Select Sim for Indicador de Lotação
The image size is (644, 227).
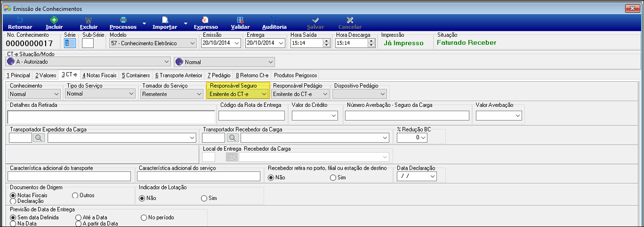pos(204,198)
